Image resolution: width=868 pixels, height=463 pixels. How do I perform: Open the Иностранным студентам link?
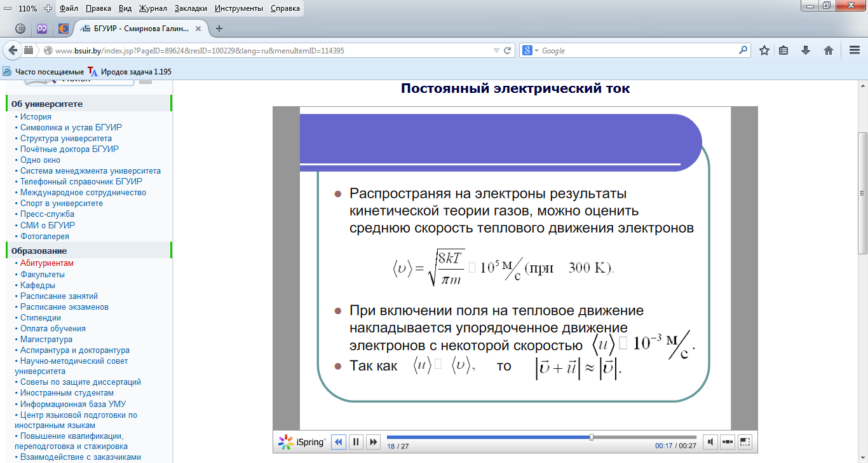pyautogui.click(x=67, y=393)
